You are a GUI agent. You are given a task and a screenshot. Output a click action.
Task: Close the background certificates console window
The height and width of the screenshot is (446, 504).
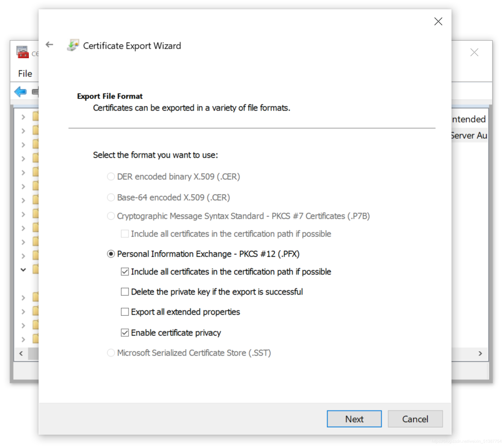coord(474,53)
